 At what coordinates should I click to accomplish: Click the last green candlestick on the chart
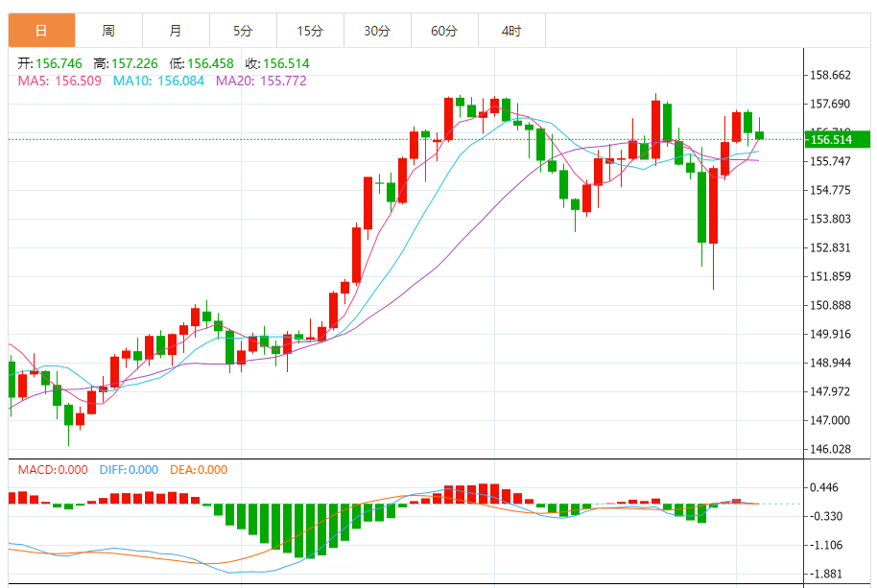pos(759,135)
